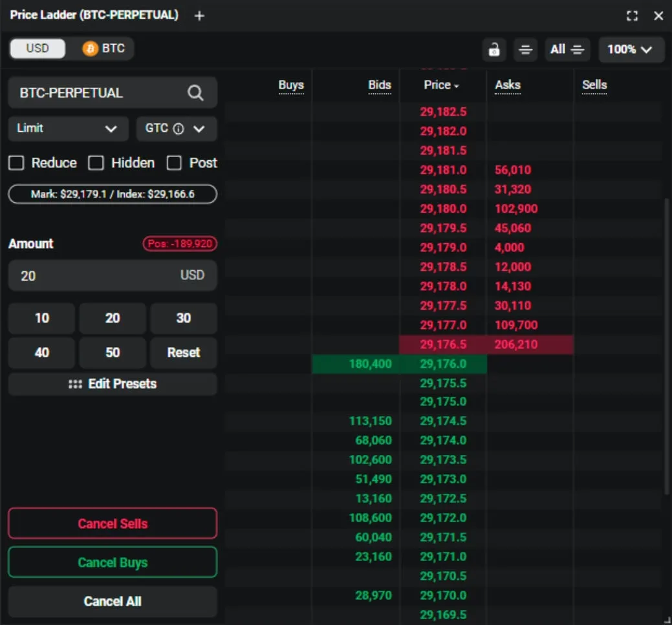Screen dimensions: 672x625
Task: Enable the Post checkbox
Action: (174, 163)
